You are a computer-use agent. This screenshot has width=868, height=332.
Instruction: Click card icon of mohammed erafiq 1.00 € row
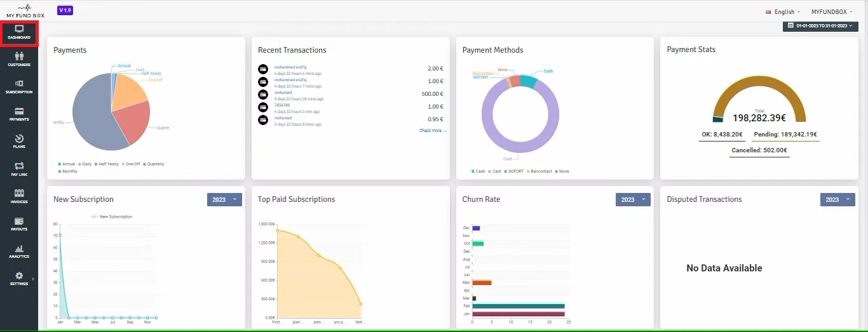pyautogui.click(x=263, y=81)
